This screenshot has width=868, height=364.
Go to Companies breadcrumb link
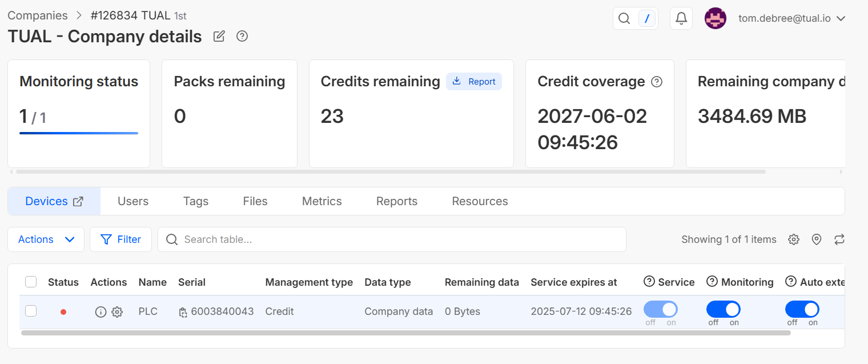pos(38,15)
